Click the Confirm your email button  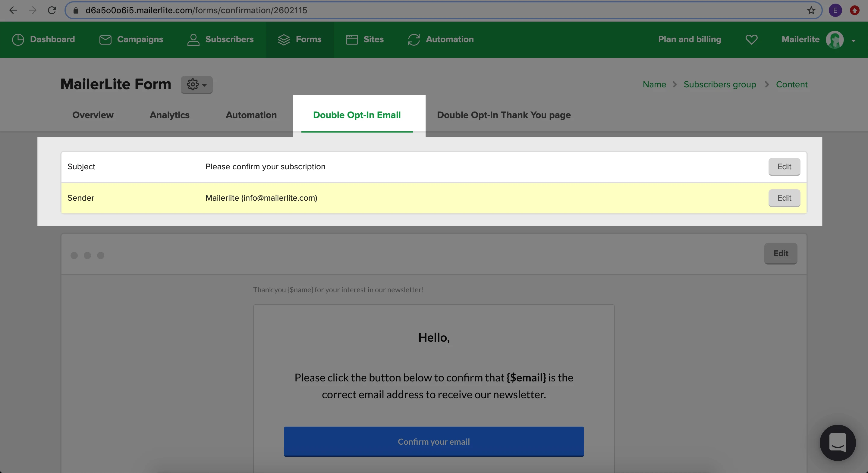434,442
